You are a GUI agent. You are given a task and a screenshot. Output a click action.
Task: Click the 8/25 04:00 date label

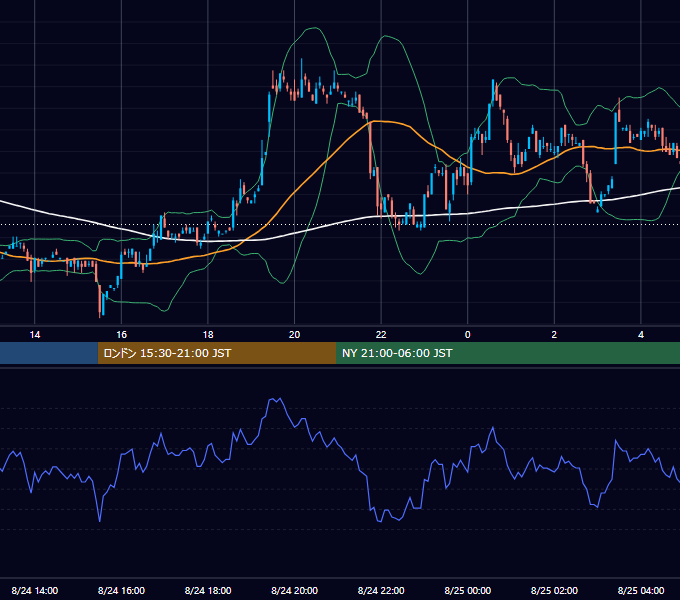pos(641,590)
